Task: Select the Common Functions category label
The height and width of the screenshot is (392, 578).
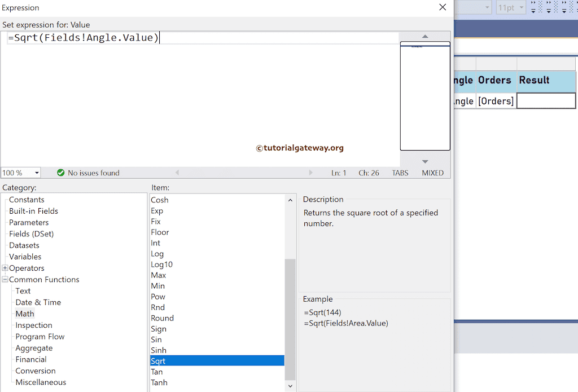Action: 44,280
